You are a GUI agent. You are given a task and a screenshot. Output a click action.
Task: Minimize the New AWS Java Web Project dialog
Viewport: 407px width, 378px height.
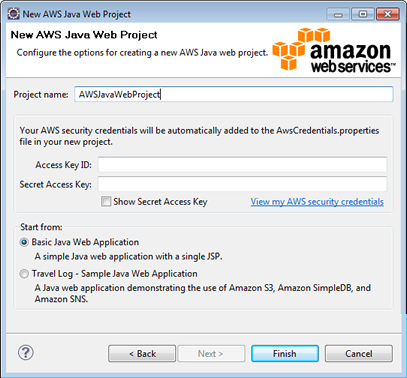coord(338,14)
